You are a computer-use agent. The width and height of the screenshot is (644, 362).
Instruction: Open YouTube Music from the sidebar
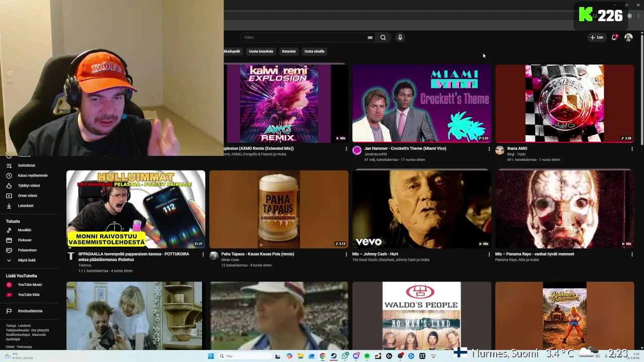click(x=30, y=285)
